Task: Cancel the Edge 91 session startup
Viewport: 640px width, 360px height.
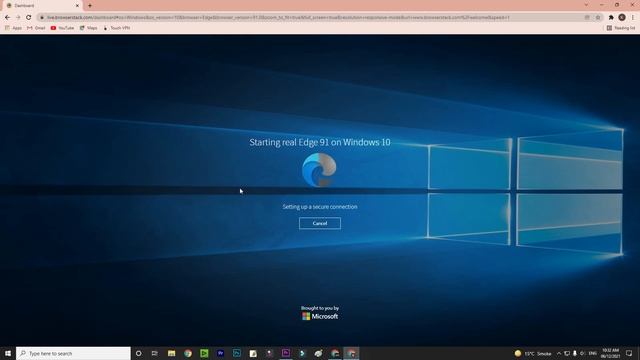Action: coord(320,223)
